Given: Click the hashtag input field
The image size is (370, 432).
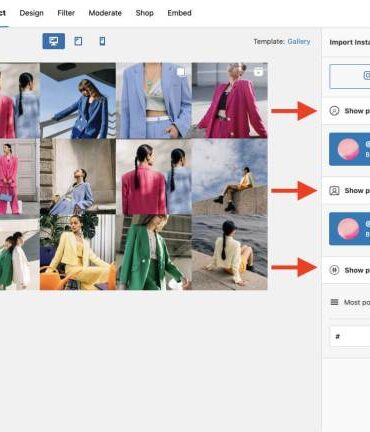Looking at the screenshot, I should [x=350, y=337].
